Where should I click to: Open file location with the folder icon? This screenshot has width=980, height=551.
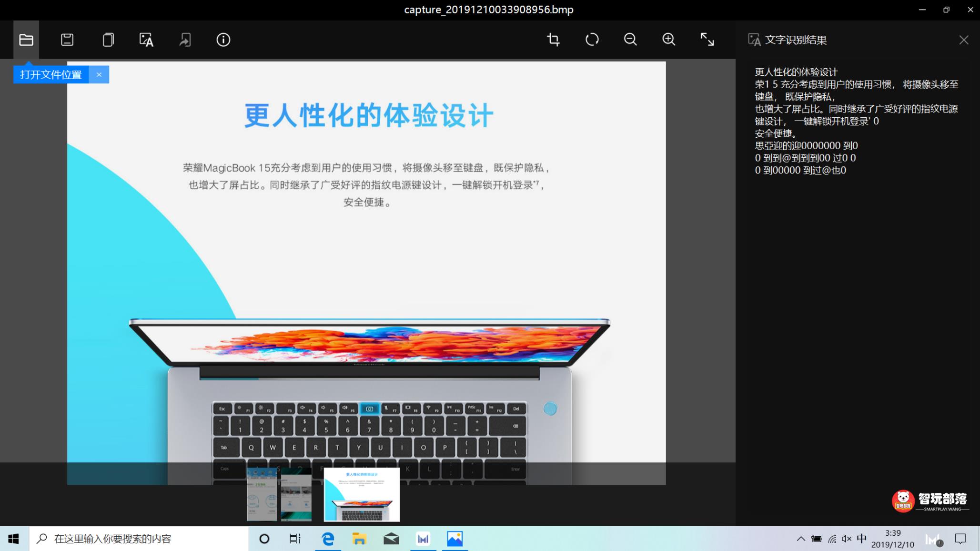pyautogui.click(x=26, y=40)
